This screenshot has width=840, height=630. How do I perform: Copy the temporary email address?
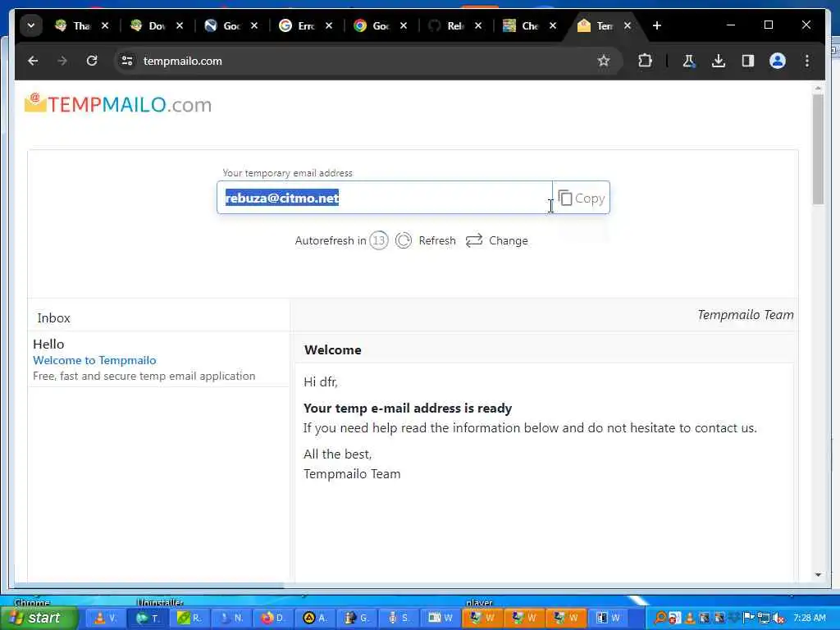tap(582, 199)
